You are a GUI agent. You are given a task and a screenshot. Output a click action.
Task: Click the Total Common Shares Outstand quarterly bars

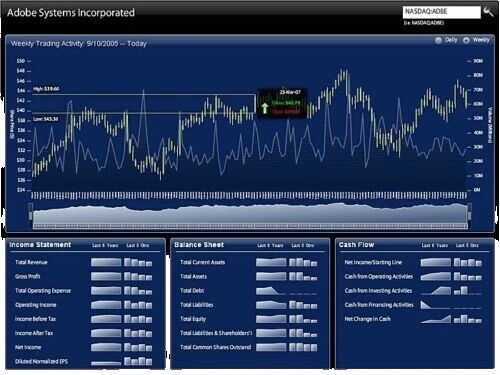tap(303, 347)
